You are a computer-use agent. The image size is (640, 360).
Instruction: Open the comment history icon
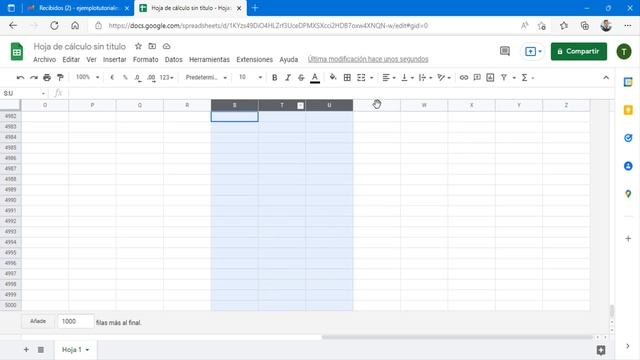(x=505, y=51)
